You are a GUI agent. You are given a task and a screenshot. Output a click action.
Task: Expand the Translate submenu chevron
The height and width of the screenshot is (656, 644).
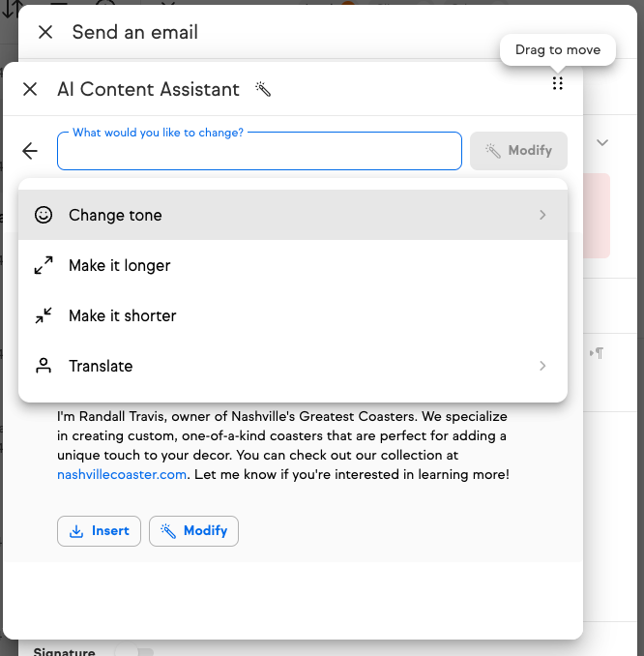point(542,366)
